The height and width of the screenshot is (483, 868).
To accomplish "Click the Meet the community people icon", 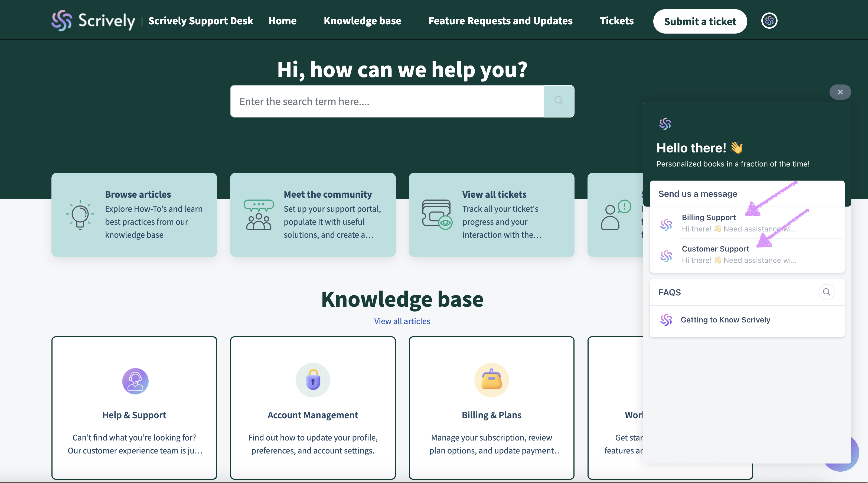I will click(259, 215).
